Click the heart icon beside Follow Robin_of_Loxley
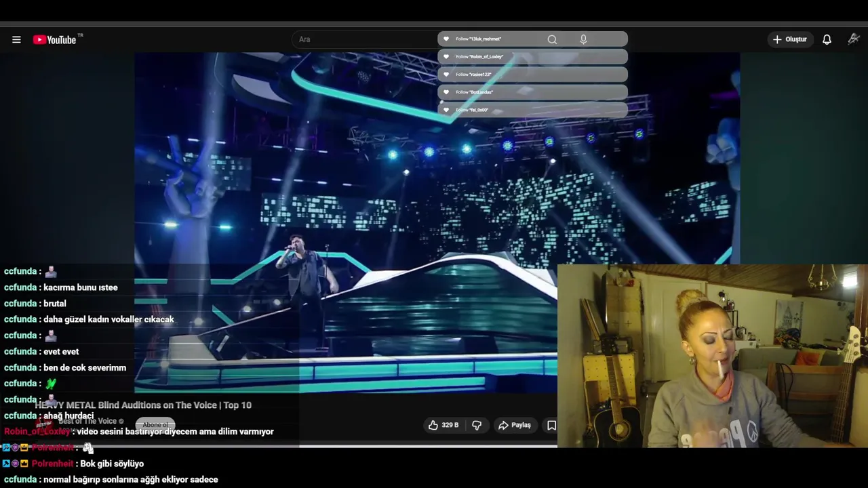The image size is (868, 488). pyautogui.click(x=446, y=57)
